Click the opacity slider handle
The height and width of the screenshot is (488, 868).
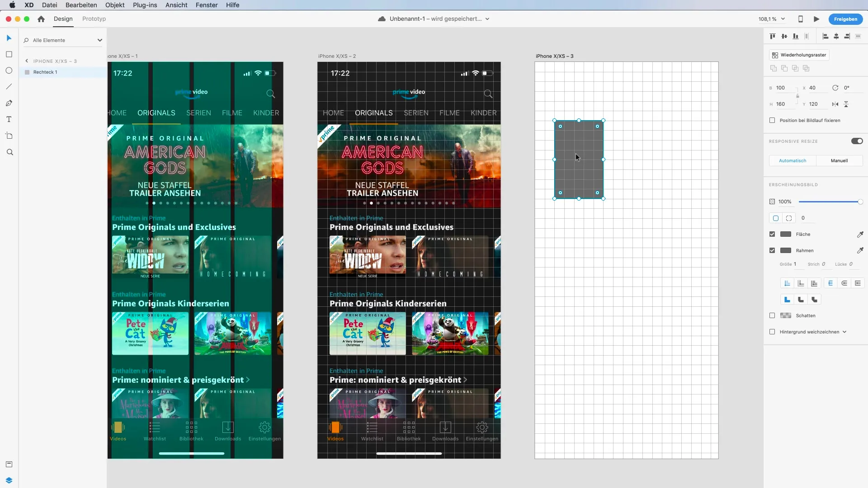860,202
